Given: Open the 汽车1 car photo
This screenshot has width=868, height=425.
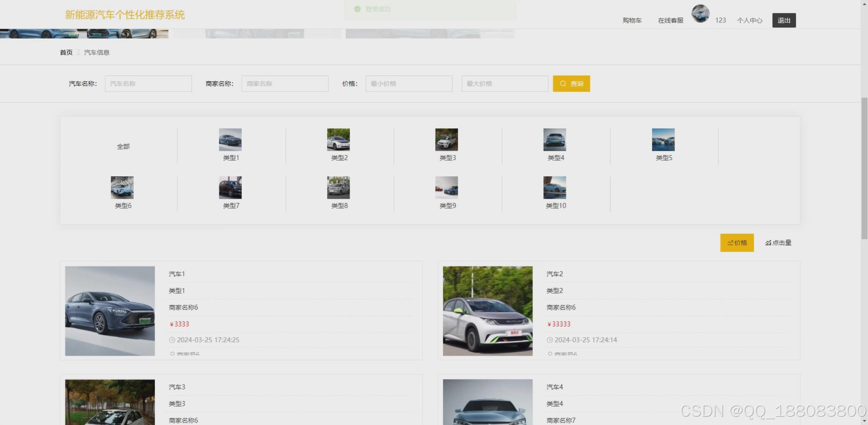Looking at the screenshot, I should pyautogui.click(x=110, y=311).
